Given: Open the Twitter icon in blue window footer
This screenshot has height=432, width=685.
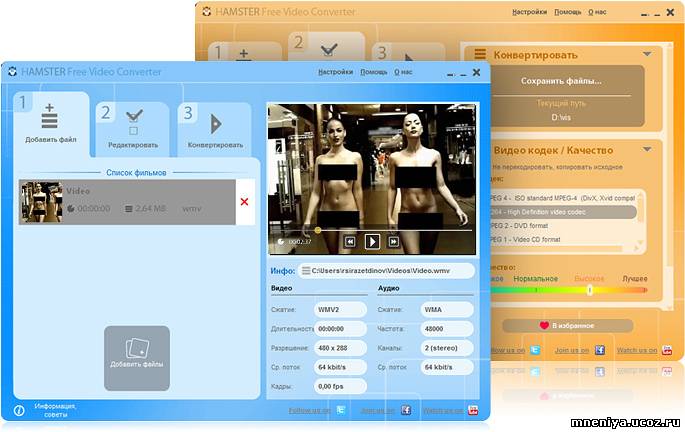Looking at the screenshot, I should coord(341,410).
